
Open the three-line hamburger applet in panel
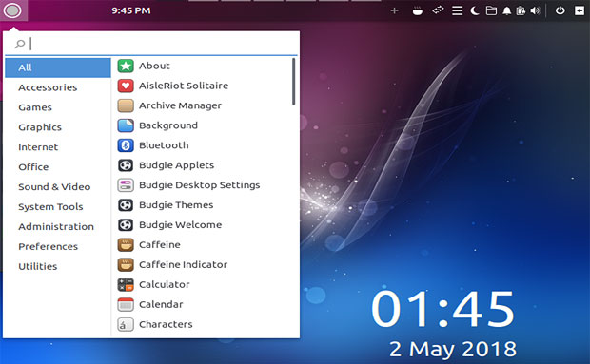pyautogui.click(x=457, y=10)
